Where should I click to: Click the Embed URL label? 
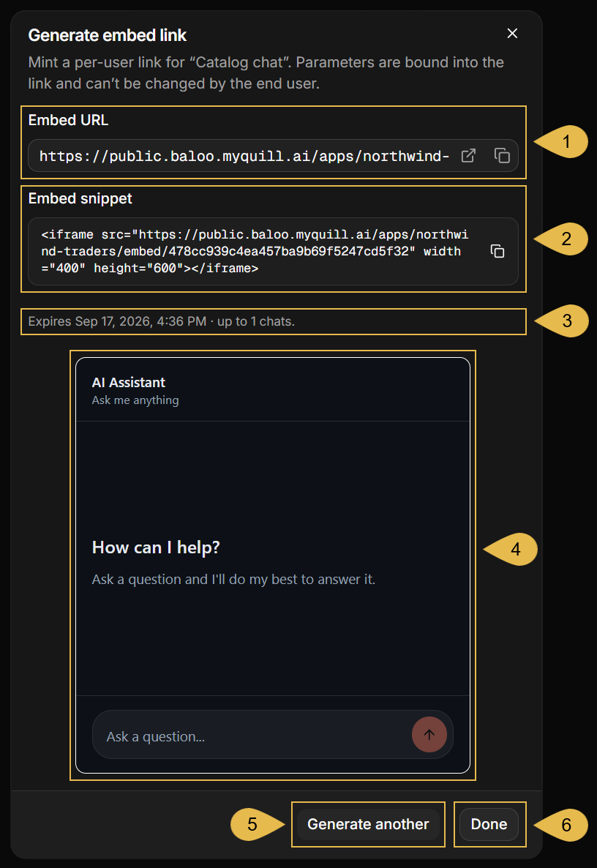(x=68, y=120)
